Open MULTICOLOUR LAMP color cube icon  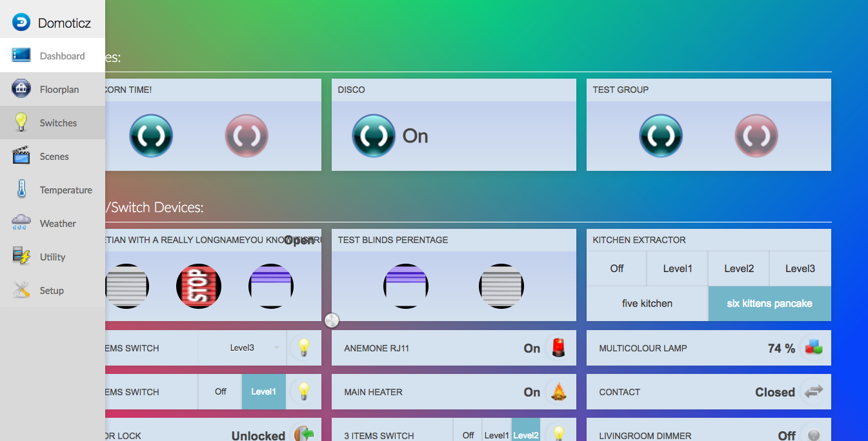[x=813, y=348]
